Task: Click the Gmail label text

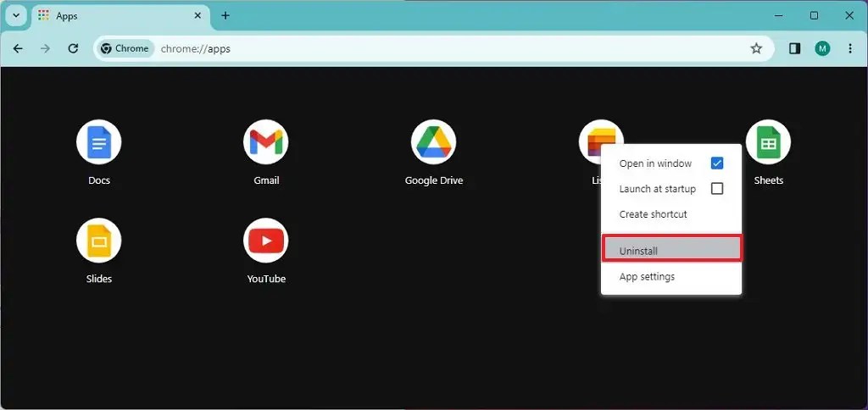Action: (265, 180)
